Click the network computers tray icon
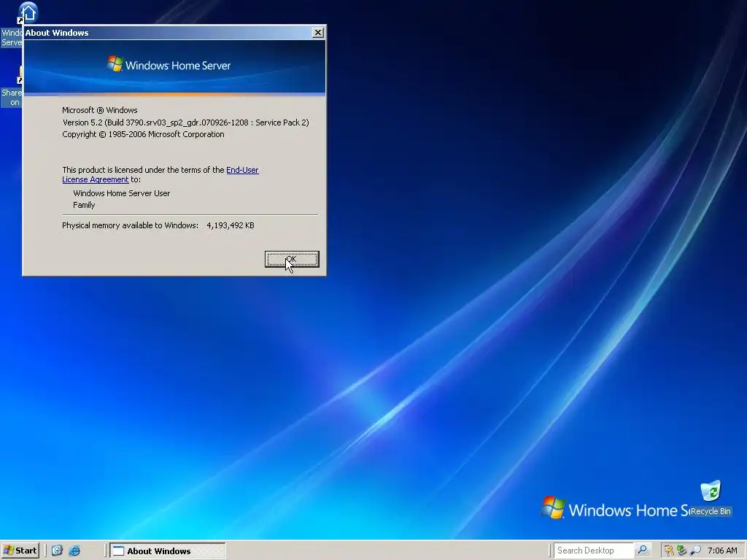This screenshot has width=747, height=560. (682, 551)
